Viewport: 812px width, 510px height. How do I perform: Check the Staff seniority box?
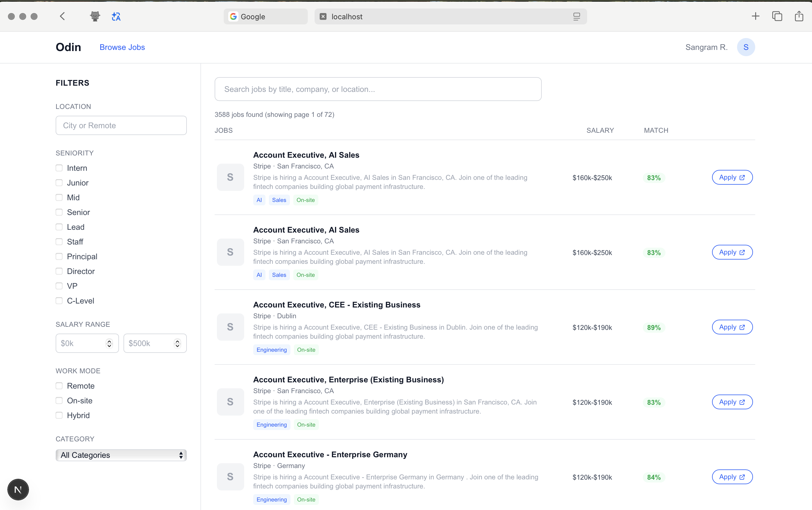59,241
